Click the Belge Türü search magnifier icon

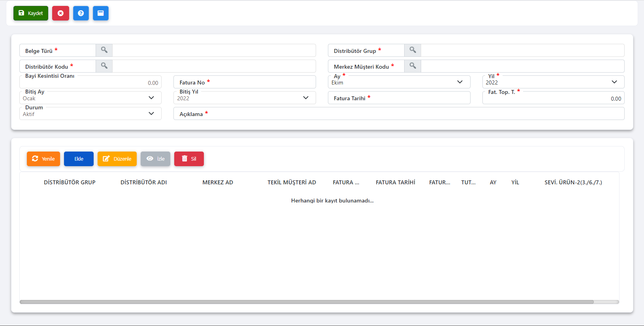104,50
